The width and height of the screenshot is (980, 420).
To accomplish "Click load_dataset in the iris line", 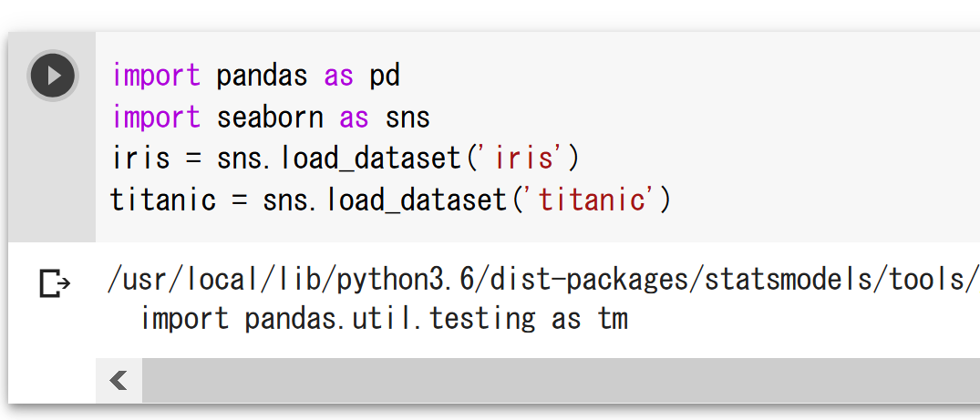I will click(371, 159).
